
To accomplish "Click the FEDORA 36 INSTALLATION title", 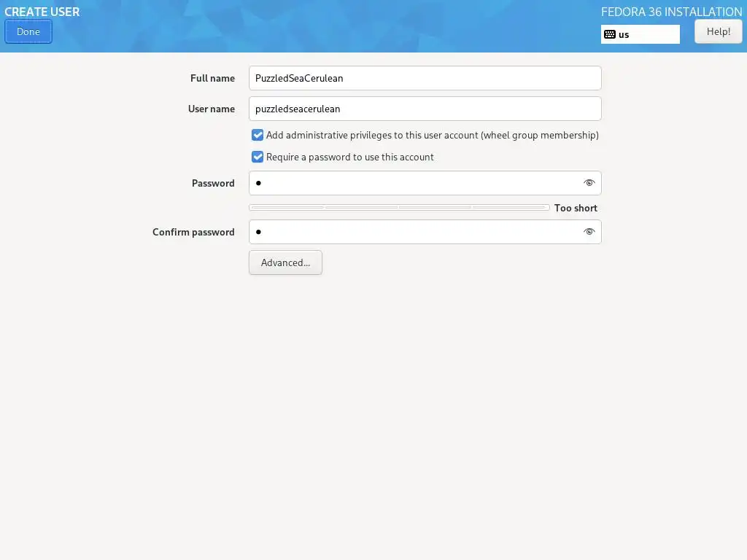I will (671, 12).
